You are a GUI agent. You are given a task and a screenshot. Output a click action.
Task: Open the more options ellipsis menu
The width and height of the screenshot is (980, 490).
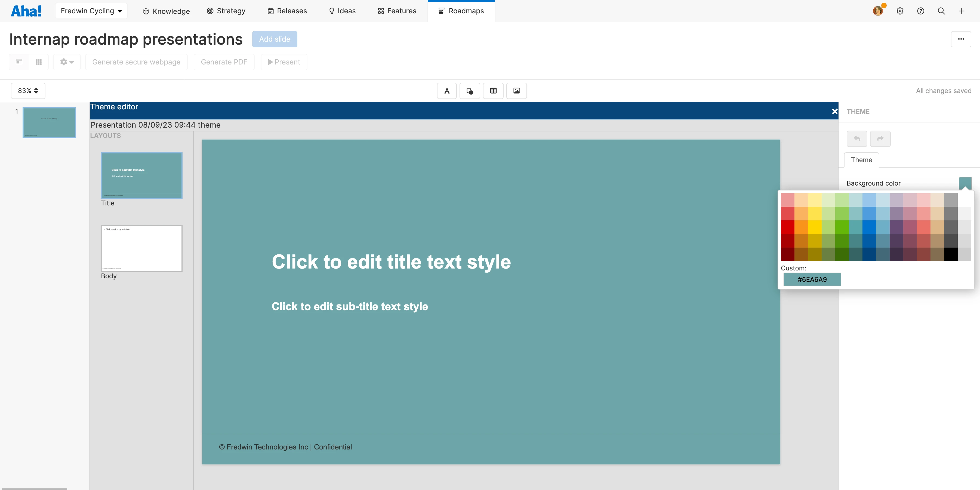pyautogui.click(x=961, y=39)
